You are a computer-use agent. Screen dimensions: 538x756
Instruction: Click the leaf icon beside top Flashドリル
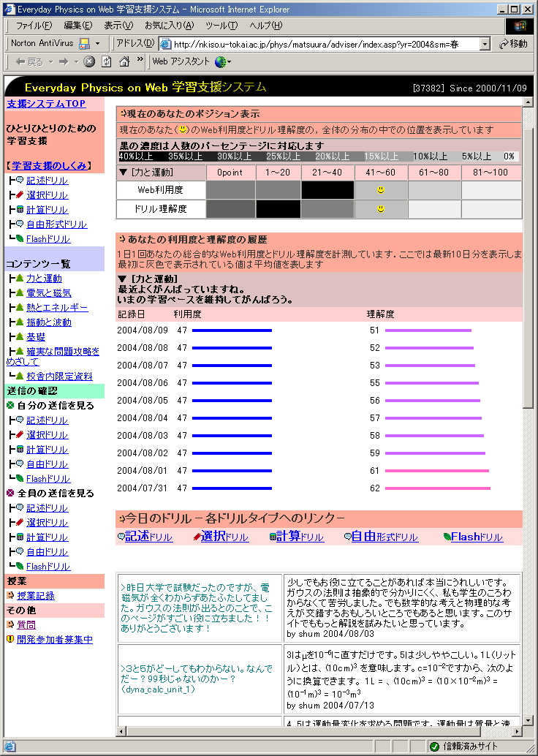(x=20, y=238)
